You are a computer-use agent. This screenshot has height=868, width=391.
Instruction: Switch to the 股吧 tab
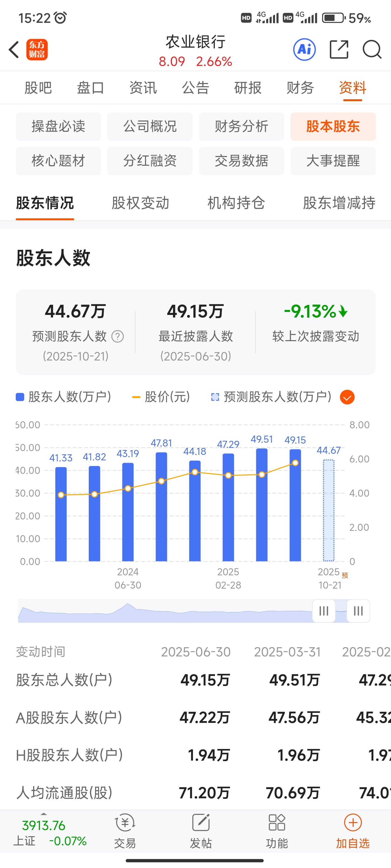coord(38,88)
